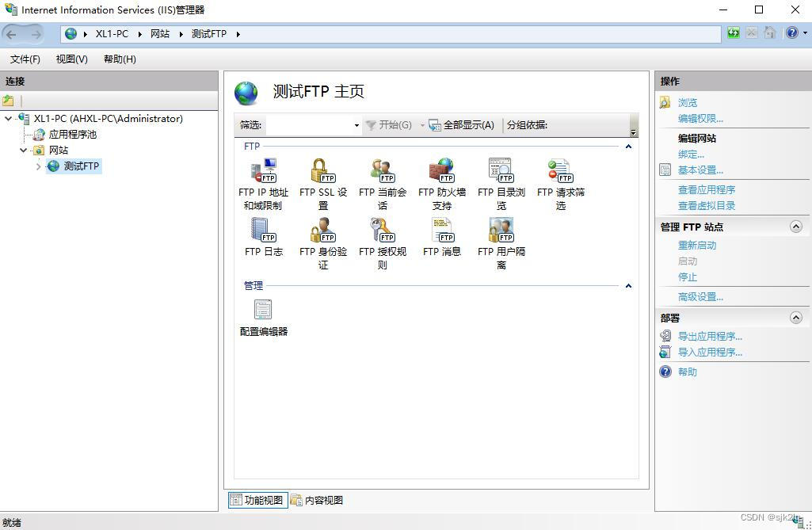Image resolution: width=812 pixels, height=530 pixels.
Task: Open the Configuration Editor (配置编辑器)
Action: click(x=263, y=318)
